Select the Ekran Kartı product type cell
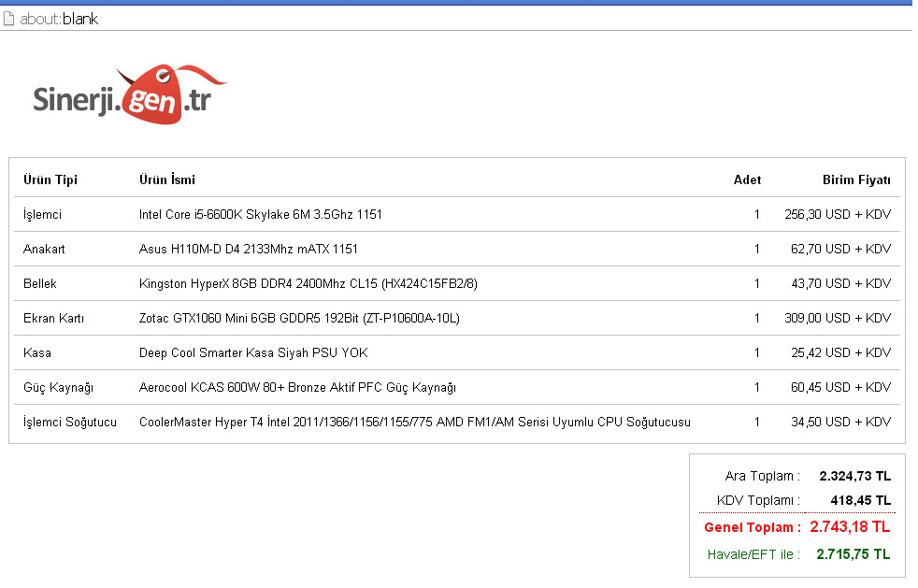 [x=54, y=318]
